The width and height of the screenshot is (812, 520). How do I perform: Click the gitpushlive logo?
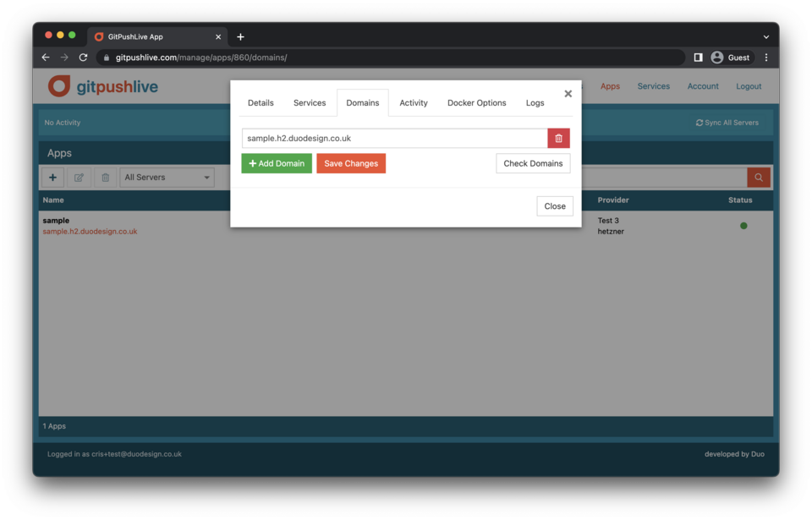103,86
